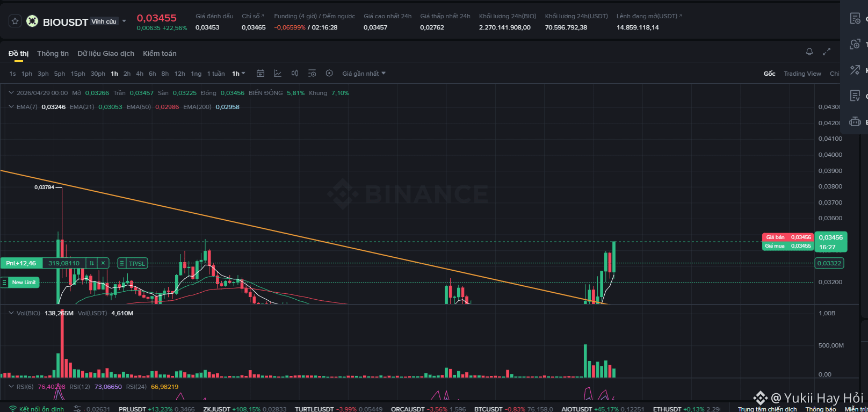Click the New Limit order label
The height and width of the screenshot is (412, 868).
click(24, 283)
